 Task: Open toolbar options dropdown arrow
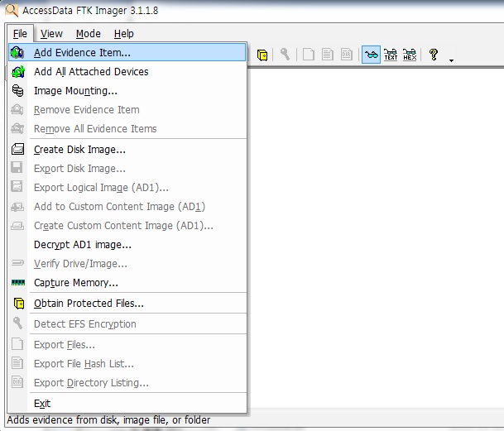[451, 60]
